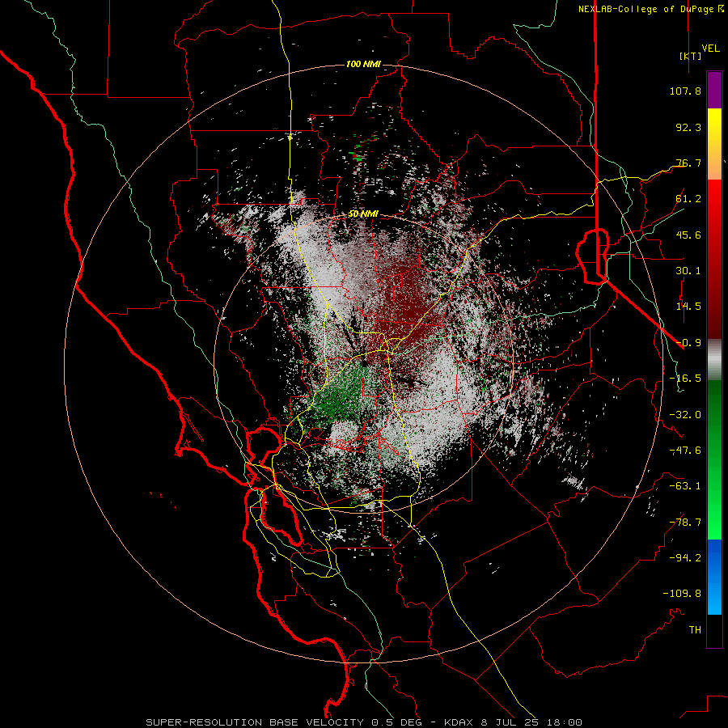Click the -63.1 velocity scale value

point(685,486)
